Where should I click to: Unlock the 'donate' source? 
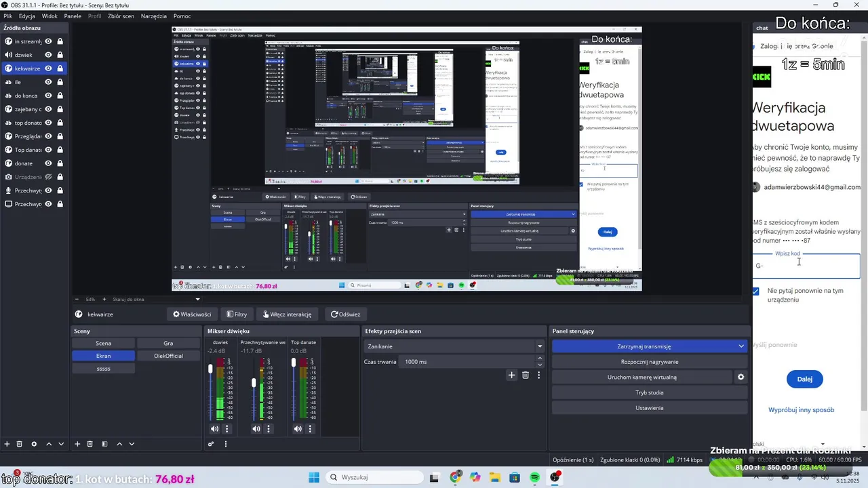[60, 163]
